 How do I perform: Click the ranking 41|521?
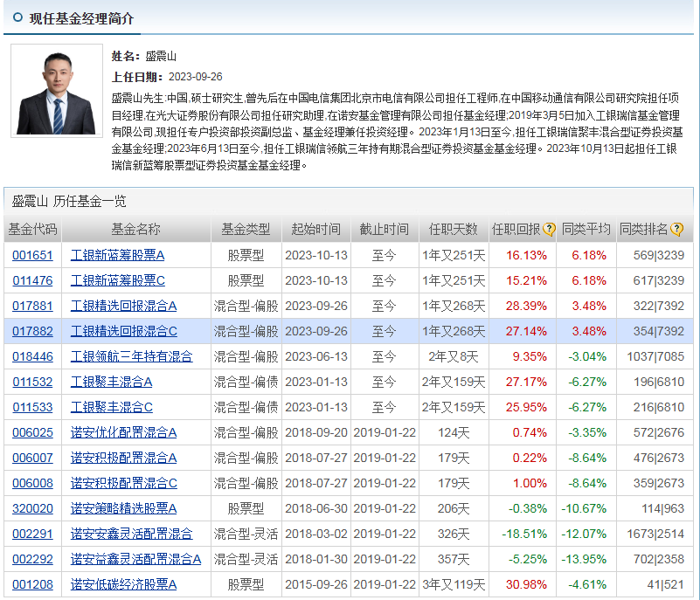tap(666, 585)
